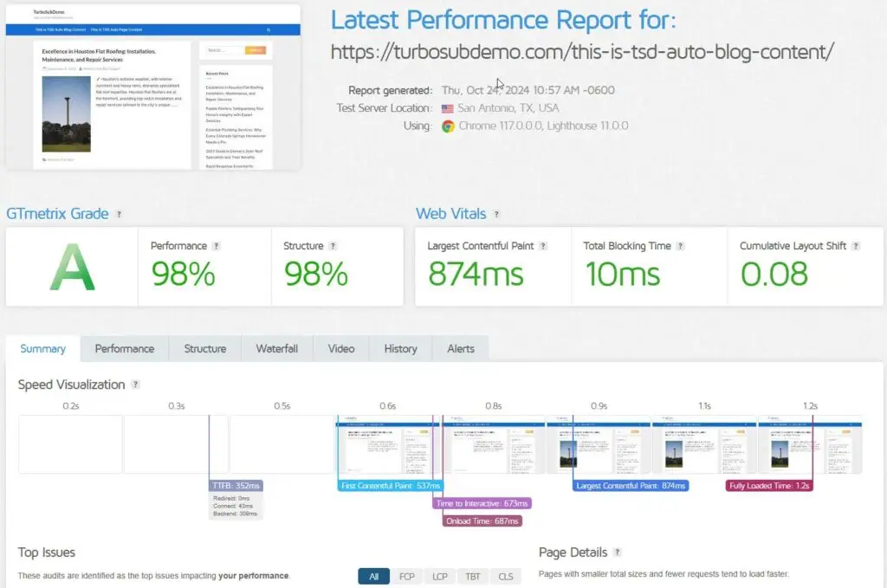887x588 pixels.
Task: Click the report date "Thu, Oct 24, 2024"
Action: pos(485,90)
